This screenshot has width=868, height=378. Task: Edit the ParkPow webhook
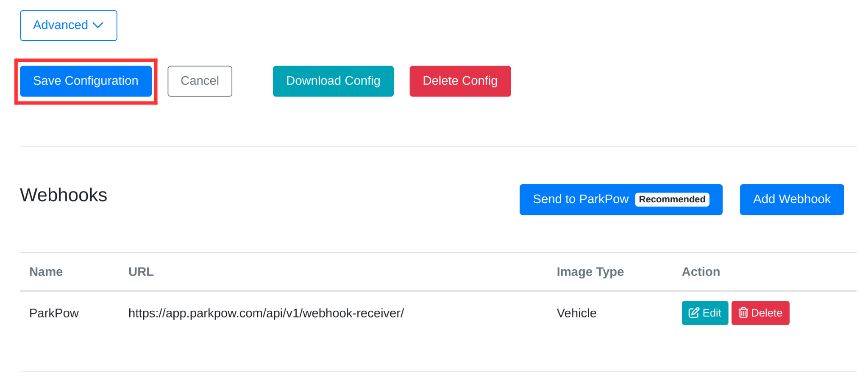[705, 313]
